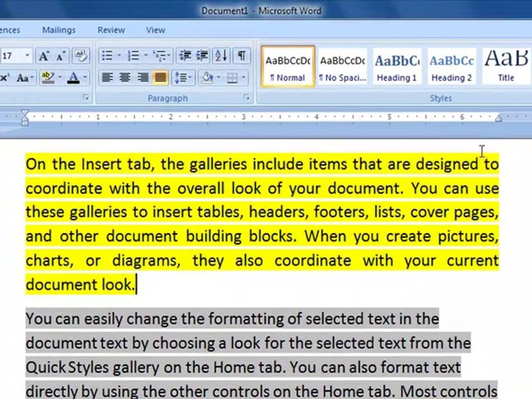The width and height of the screenshot is (532, 399).
Task: Click the superscript button
Action: [x=4, y=78]
